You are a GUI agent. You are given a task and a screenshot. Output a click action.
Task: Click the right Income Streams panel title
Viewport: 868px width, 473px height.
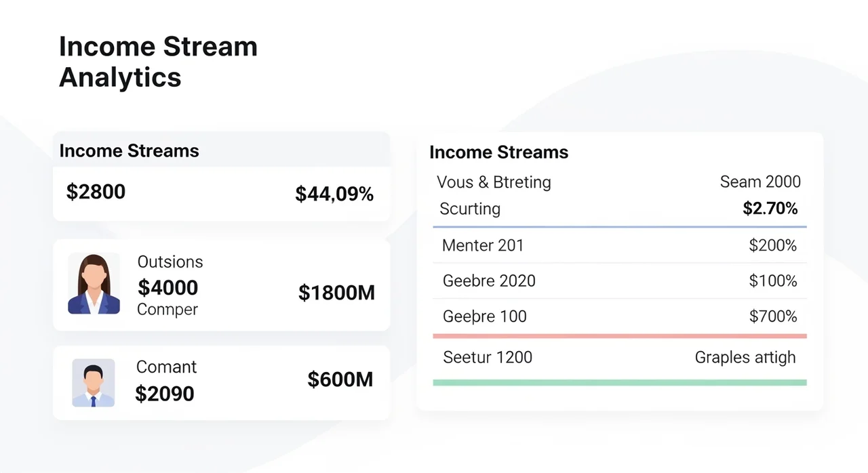[499, 152]
